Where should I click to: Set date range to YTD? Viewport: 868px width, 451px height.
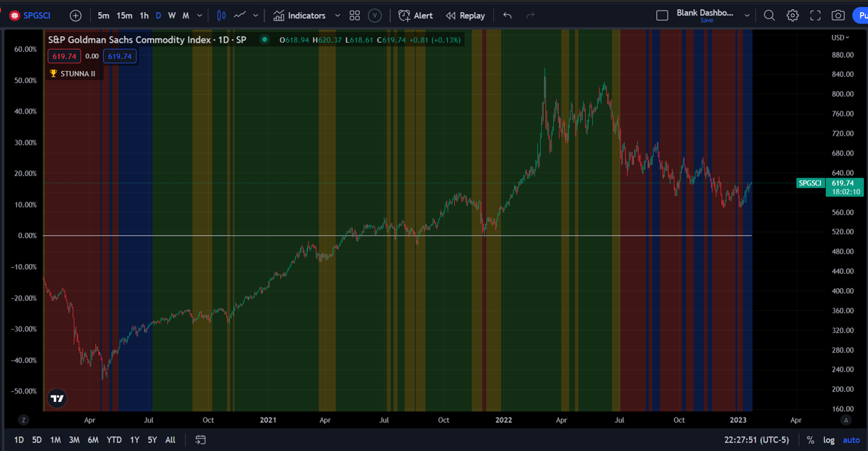point(114,440)
